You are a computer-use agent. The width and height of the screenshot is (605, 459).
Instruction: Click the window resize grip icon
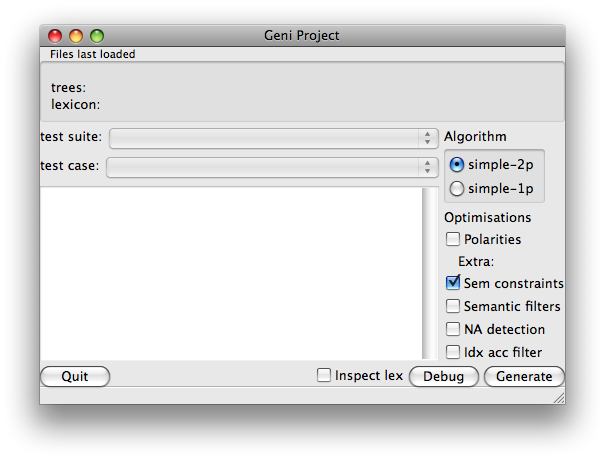click(559, 398)
